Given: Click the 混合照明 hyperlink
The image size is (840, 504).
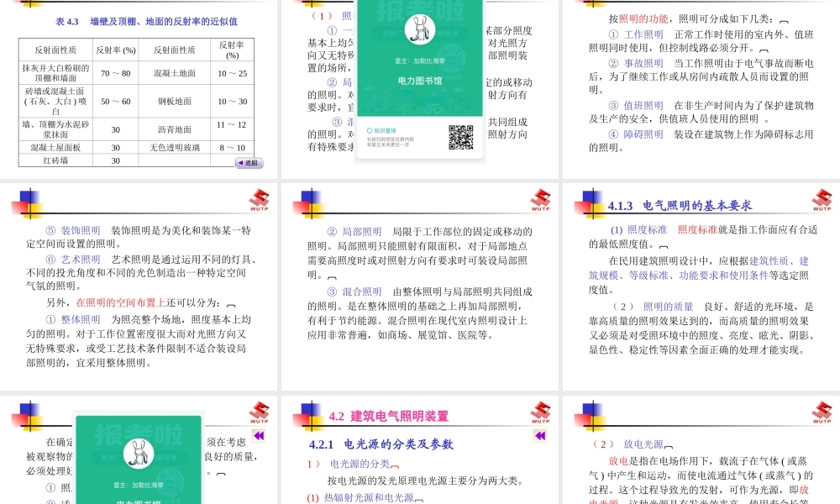Looking at the screenshot, I should (x=362, y=291).
